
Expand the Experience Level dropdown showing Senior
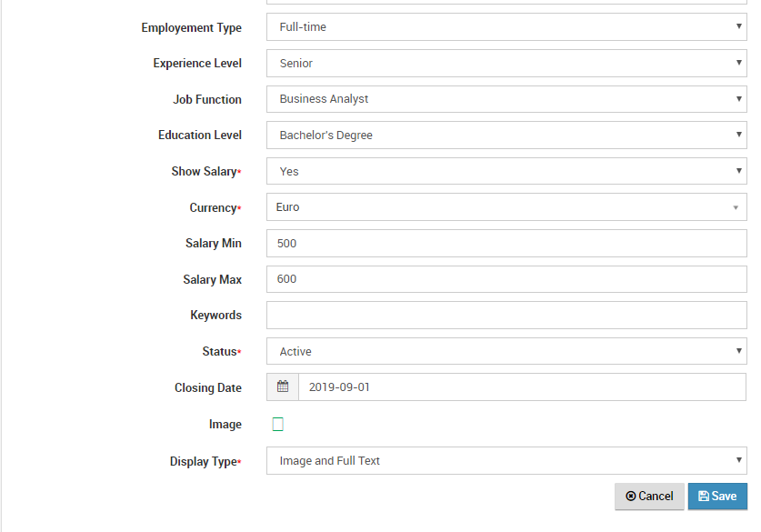click(x=506, y=63)
